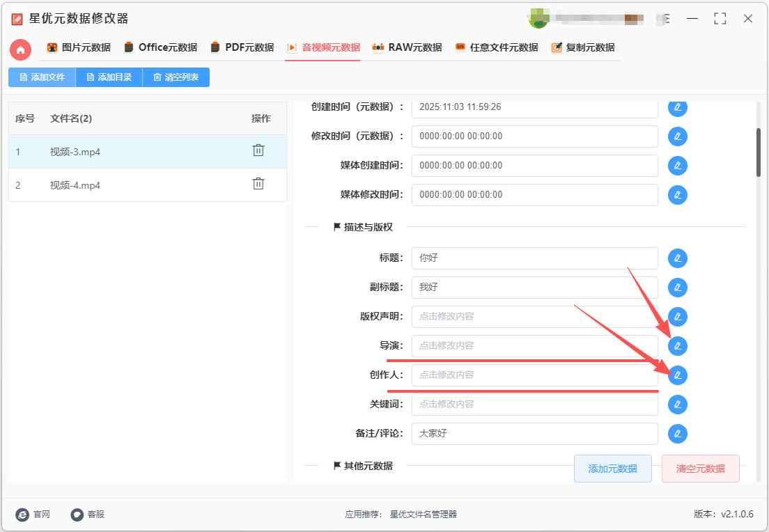
Task: Edit the 修改时间（元数据） value icon
Action: (678, 136)
